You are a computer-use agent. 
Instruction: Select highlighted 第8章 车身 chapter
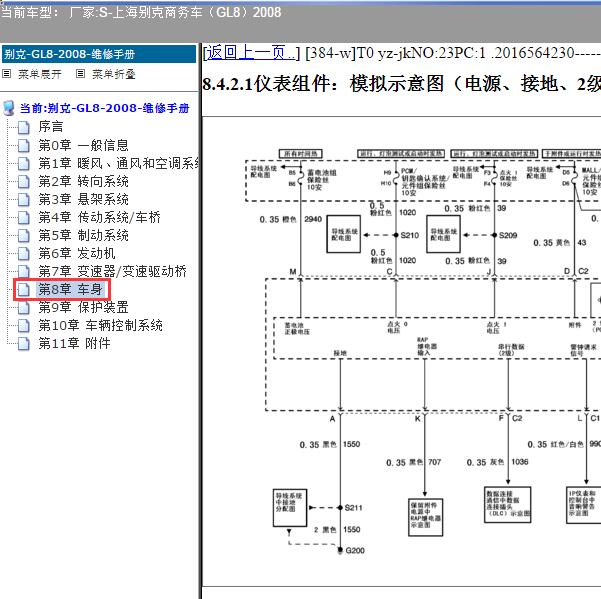coord(70,290)
